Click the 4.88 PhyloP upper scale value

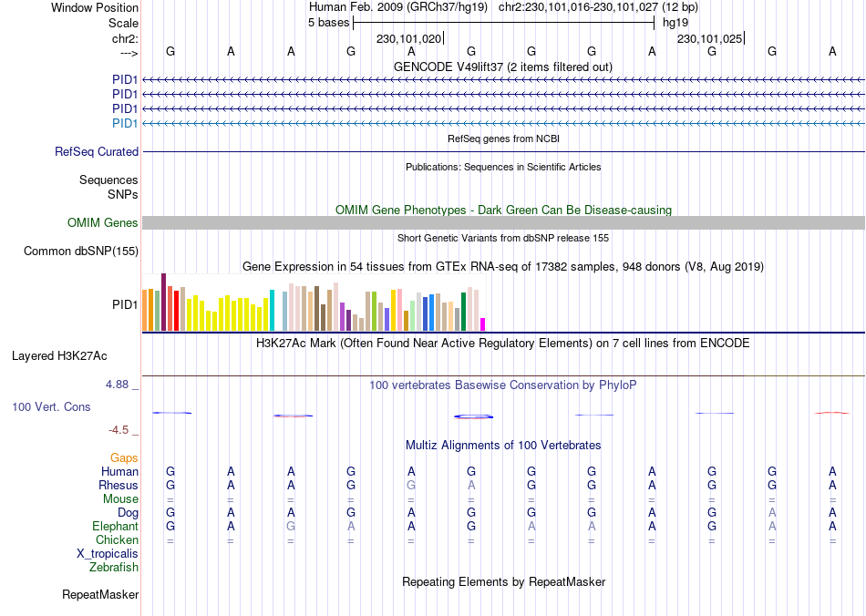pyautogui.click(x=117, y=385)
